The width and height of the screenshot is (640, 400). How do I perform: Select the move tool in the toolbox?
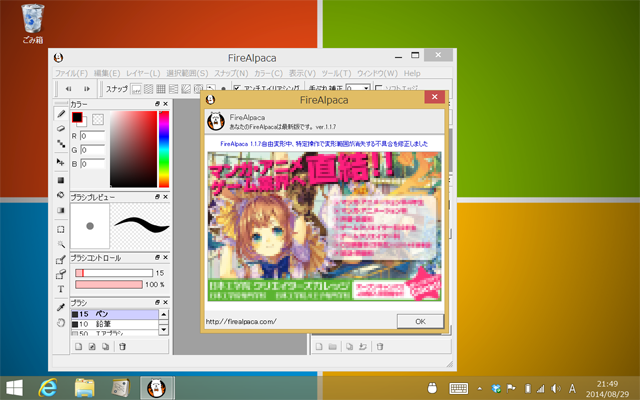click(61, 162)
